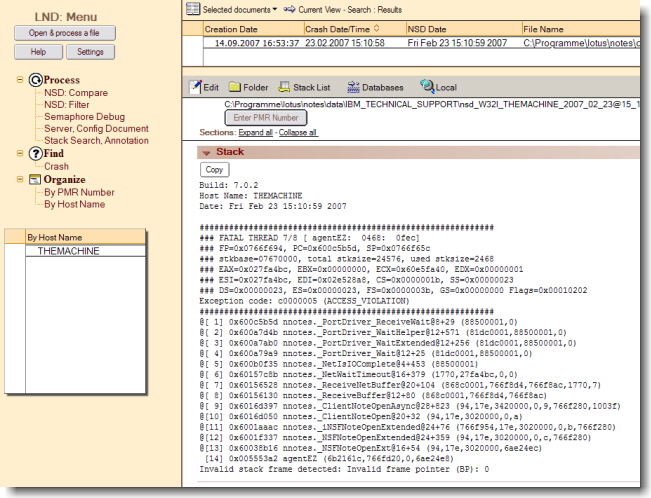Collapse the Stack section triangle
The image size is (651, 498).
206,153
